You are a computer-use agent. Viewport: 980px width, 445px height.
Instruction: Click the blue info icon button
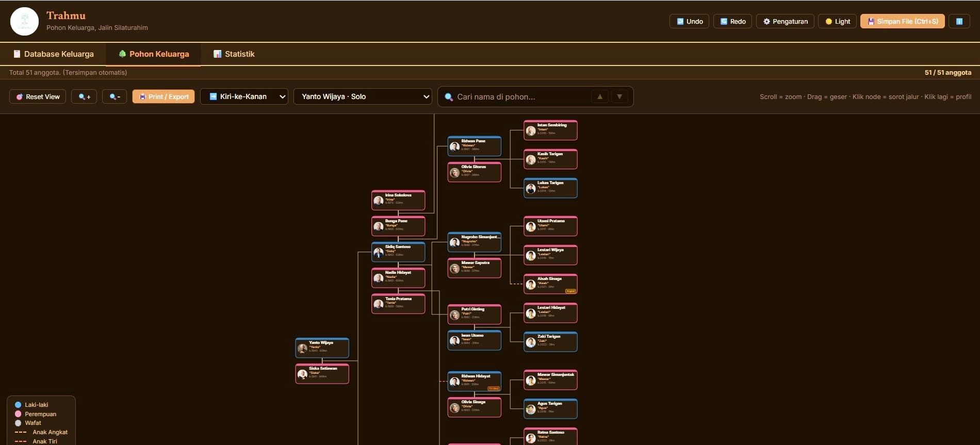(x=959, y=21)
